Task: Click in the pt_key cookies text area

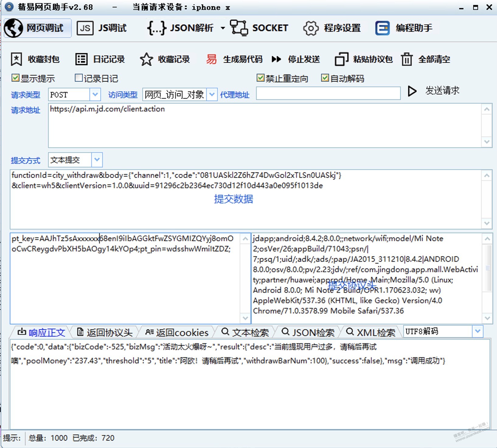Action: point(125,278)
